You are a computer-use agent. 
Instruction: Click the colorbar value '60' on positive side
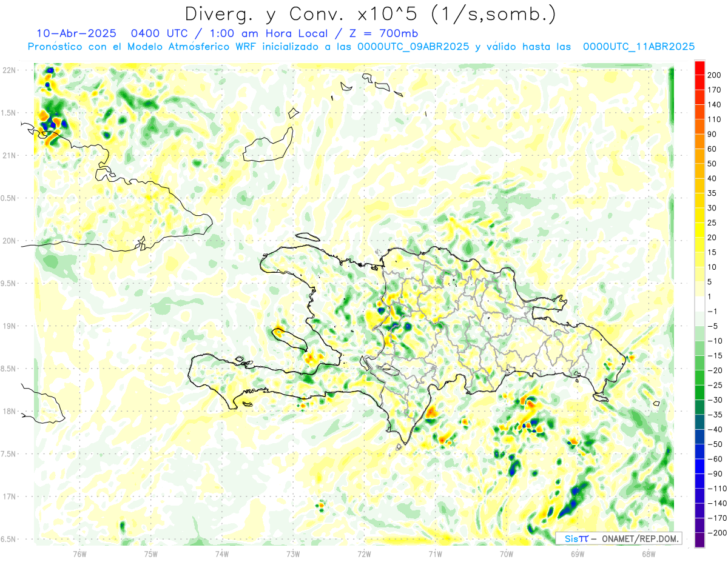712,149
